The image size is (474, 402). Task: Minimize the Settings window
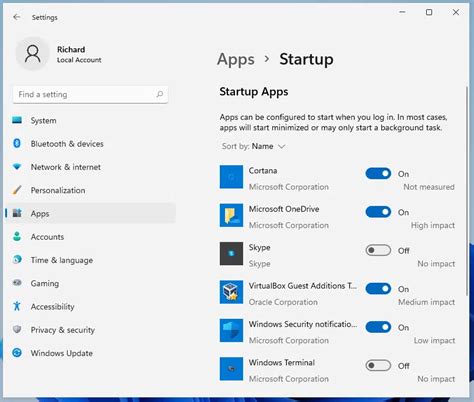(402, 12)
